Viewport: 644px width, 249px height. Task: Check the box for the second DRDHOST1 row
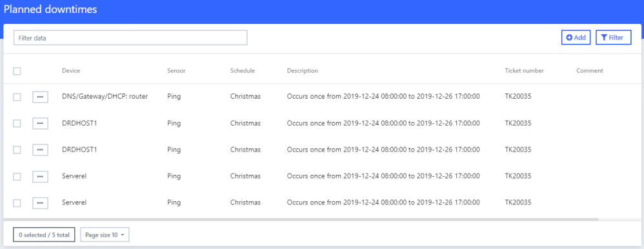pyautogui.click(x=17, y=150)
